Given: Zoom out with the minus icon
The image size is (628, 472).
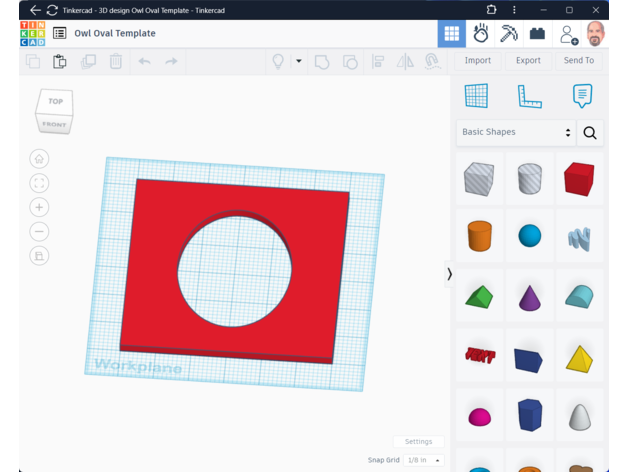Looking at the screenshot, I should point(39,231).
